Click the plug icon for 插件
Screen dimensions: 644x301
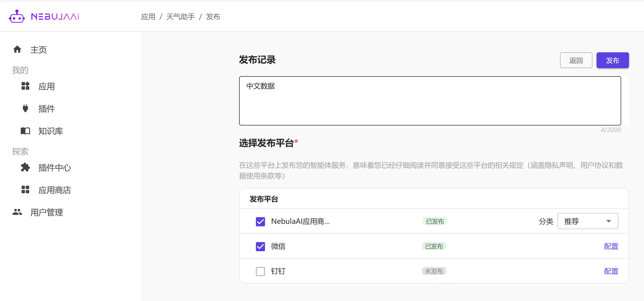[25, 108]
